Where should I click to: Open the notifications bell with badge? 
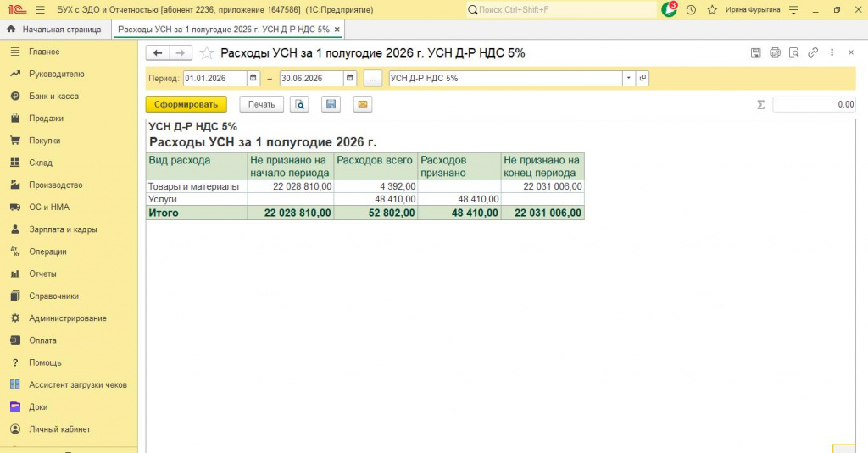point(670,8)
